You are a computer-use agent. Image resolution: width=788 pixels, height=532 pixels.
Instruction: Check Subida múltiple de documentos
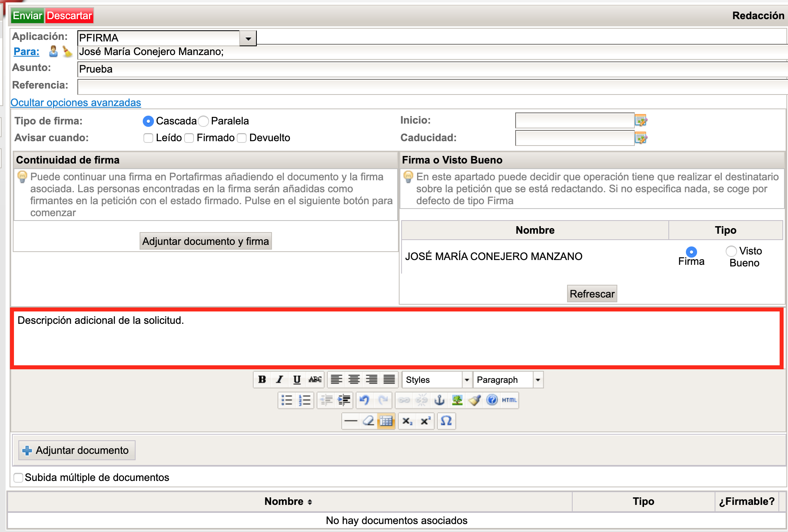coord(18,478)
